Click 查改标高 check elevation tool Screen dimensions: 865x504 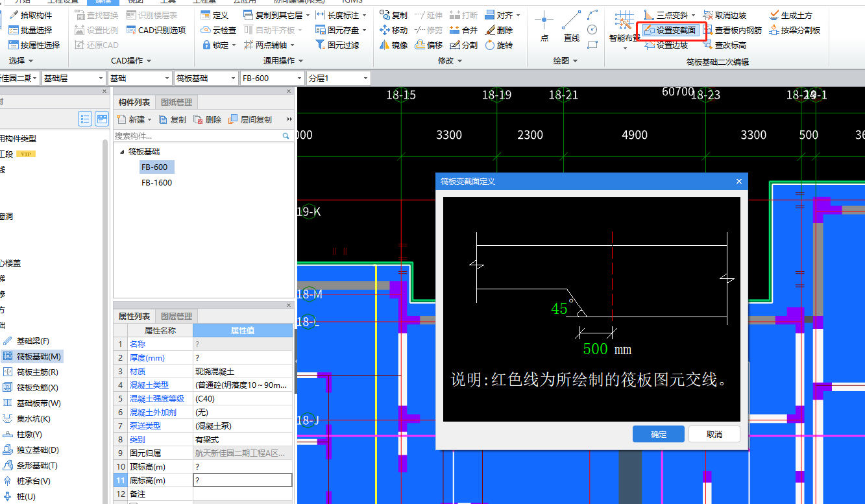725,45
